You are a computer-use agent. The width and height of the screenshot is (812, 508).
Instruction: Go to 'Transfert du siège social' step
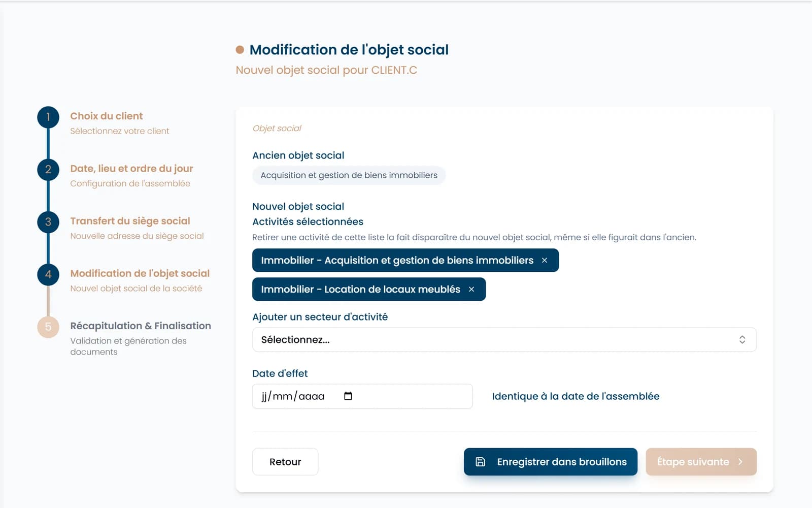point(130,220)
